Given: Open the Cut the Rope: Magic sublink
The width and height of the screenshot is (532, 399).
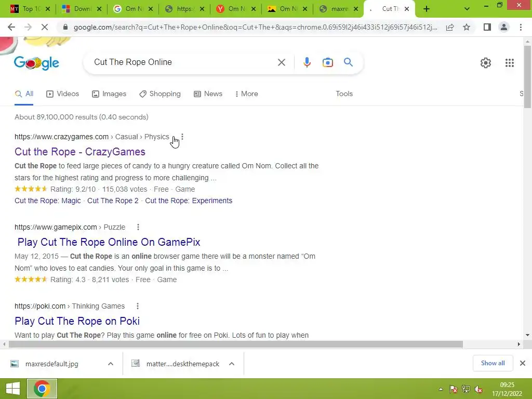Looking at the screenshot, I should coord(47,201).
